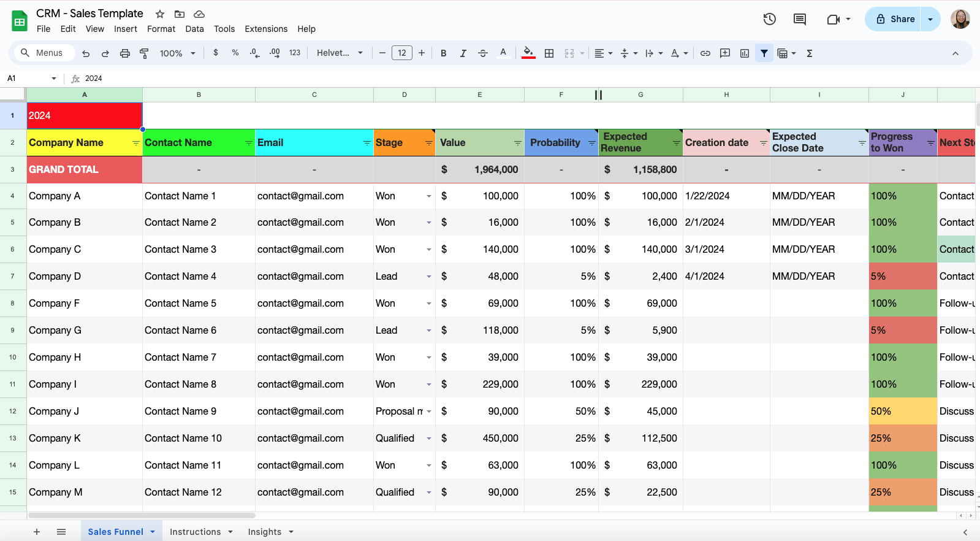Open the Extensions menu
980x541 pixels.
265,29
